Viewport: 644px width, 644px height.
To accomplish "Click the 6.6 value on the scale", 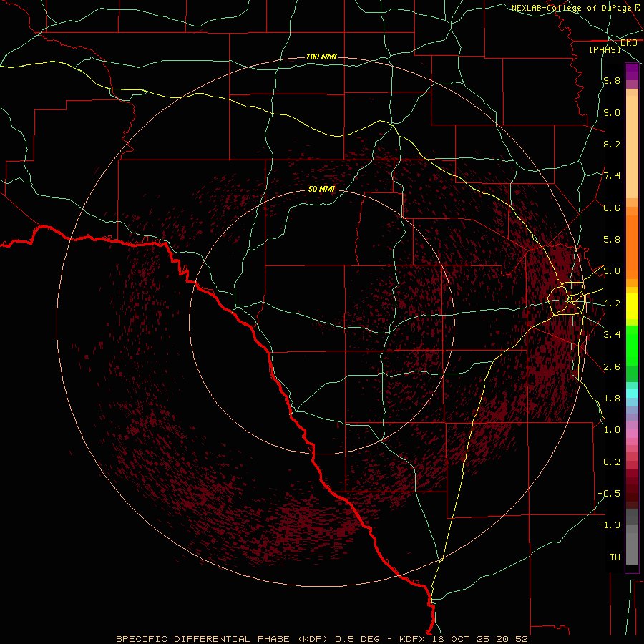I will [x=612, y=208].
